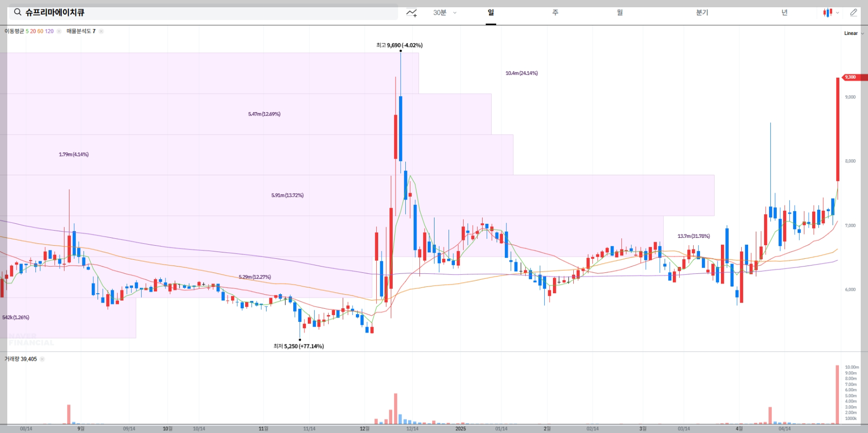Click the 최고 9,690 (-4.02%) high marker

400,45
